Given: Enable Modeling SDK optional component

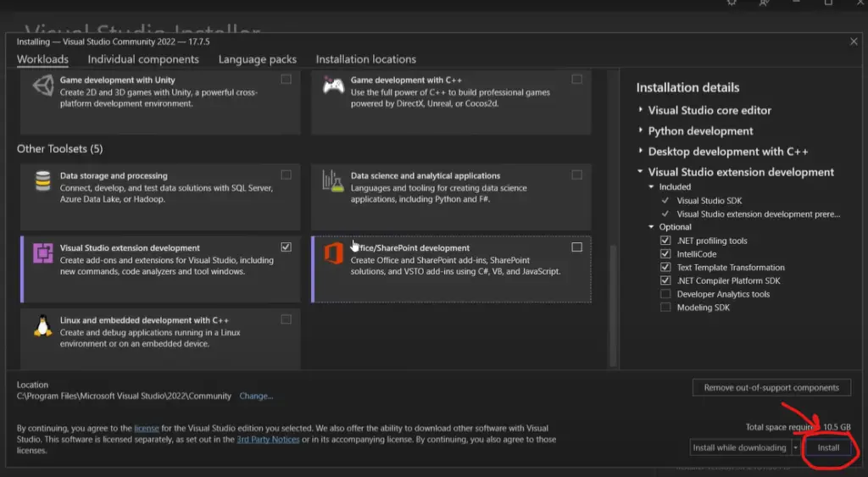Looking at the screenshot, I should [665, 307].
